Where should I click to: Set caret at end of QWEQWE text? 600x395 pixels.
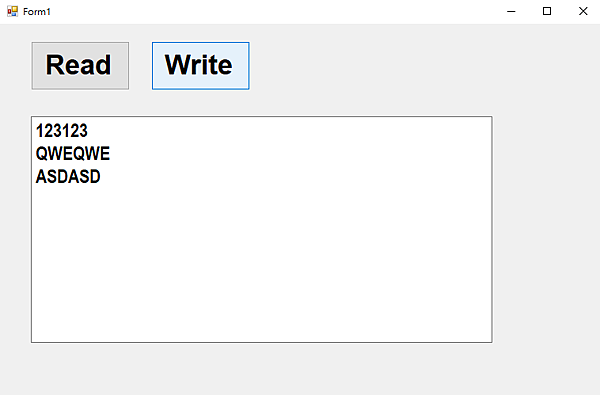click(x=111, y=154)
